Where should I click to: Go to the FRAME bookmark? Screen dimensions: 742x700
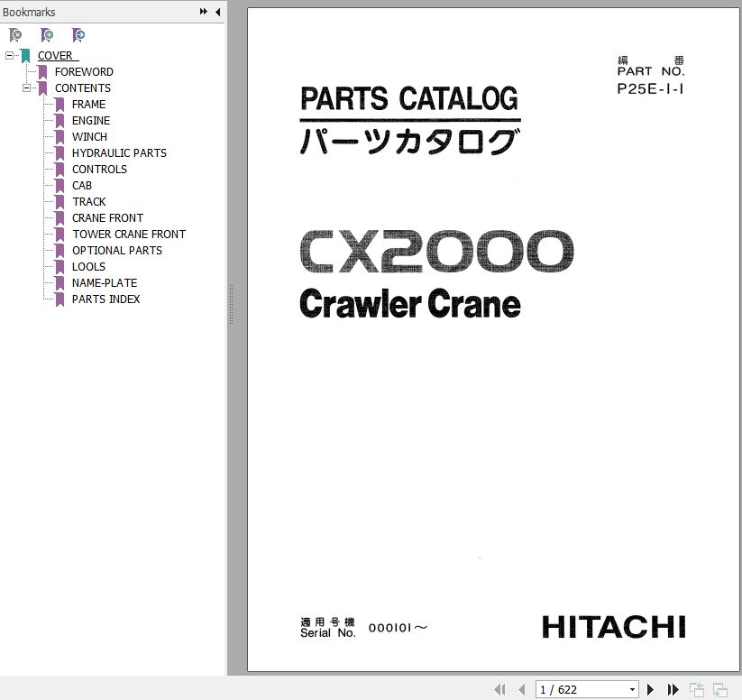pyautogui.click(x=89, y=105)
